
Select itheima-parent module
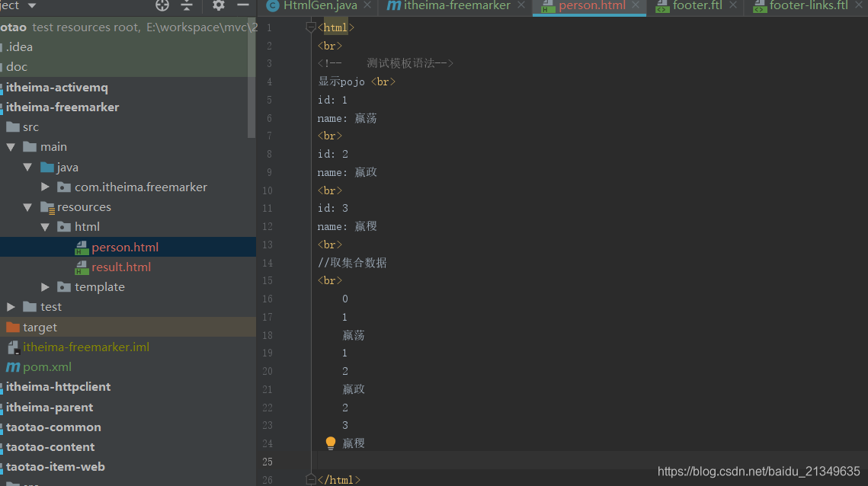click(50, 408)
